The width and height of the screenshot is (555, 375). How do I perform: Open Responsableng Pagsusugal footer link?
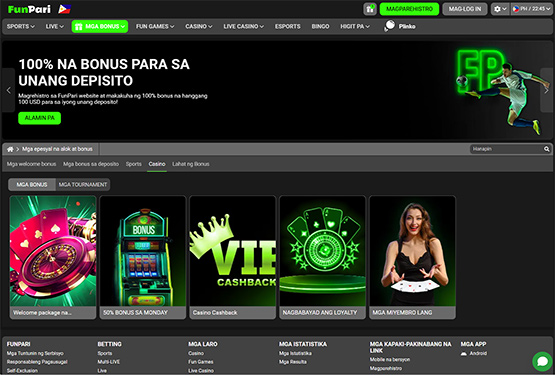pyautogui.click(x=37, y=362)
